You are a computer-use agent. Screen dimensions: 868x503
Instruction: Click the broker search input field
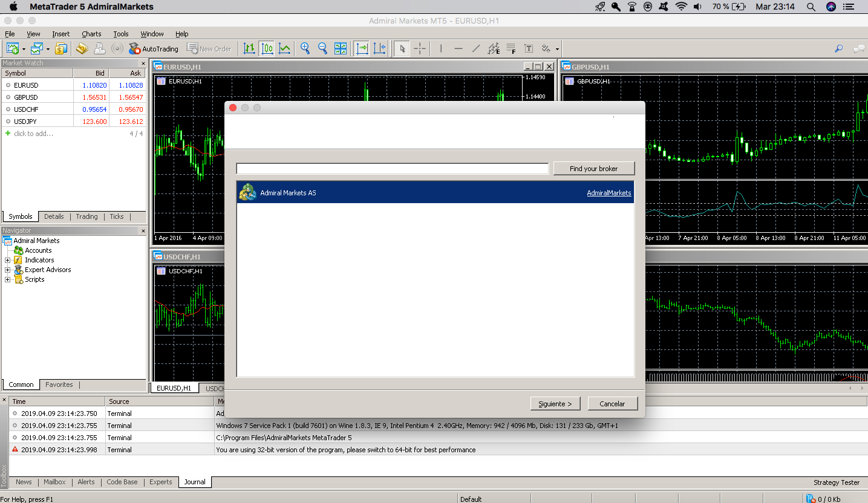392,169
